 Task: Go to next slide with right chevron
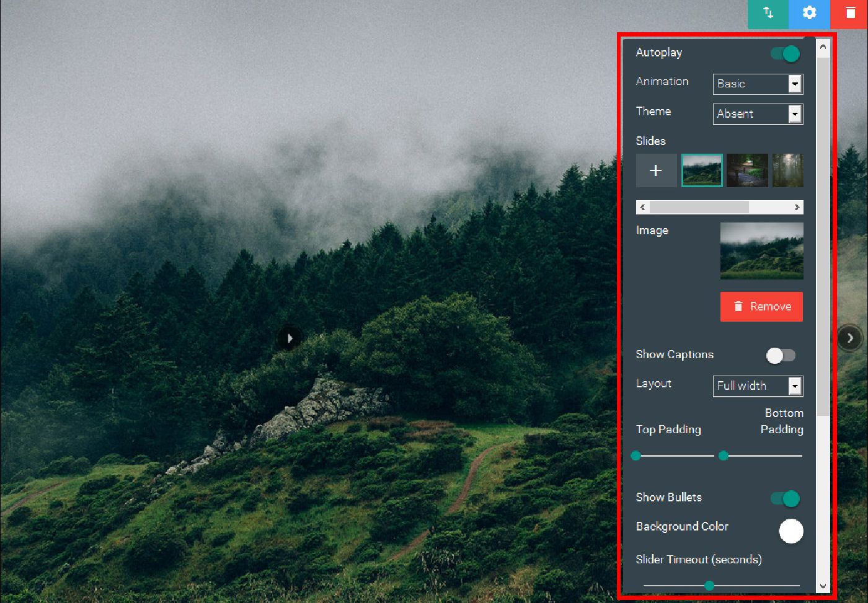coord(849,338)
